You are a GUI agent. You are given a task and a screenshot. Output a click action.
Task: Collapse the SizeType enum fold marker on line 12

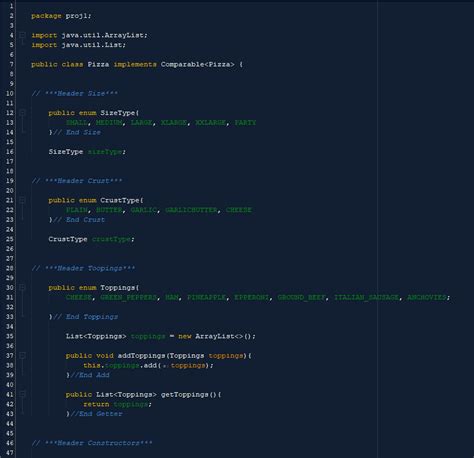pyautogui.click(x=22, y=112)
